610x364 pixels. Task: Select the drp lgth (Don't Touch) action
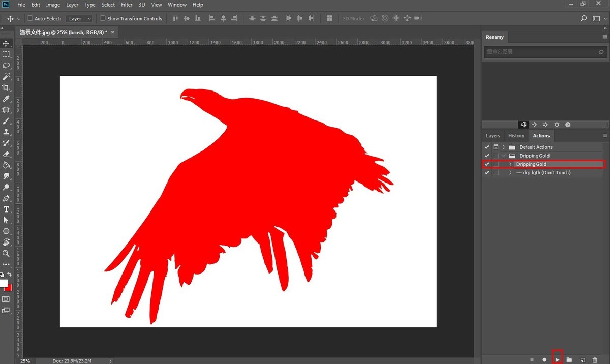click(x=543, y=173)
